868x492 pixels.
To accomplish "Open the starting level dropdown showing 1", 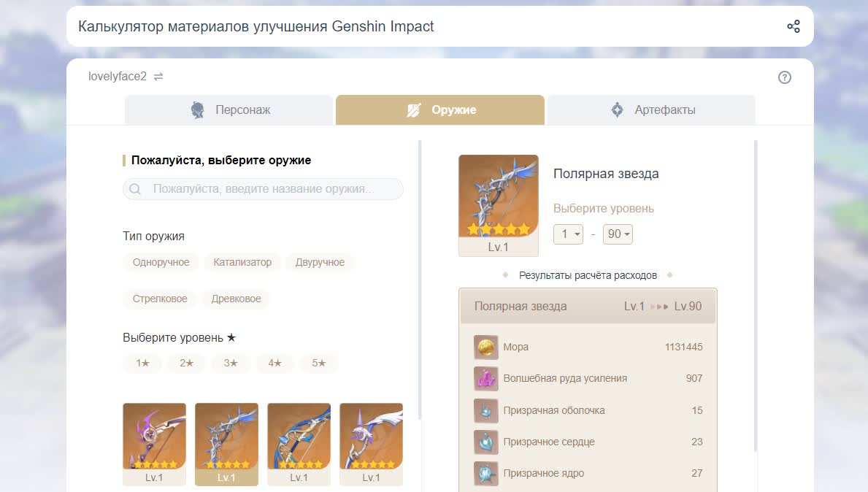I will coord(568,234).
